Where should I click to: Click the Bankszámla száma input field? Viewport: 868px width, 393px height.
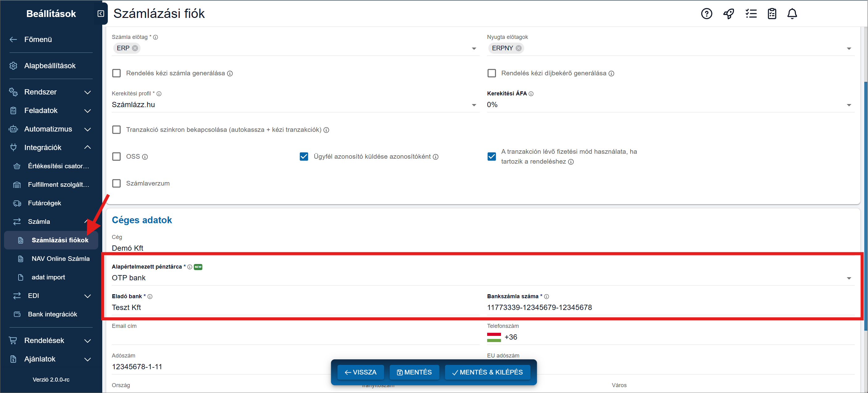670,307
